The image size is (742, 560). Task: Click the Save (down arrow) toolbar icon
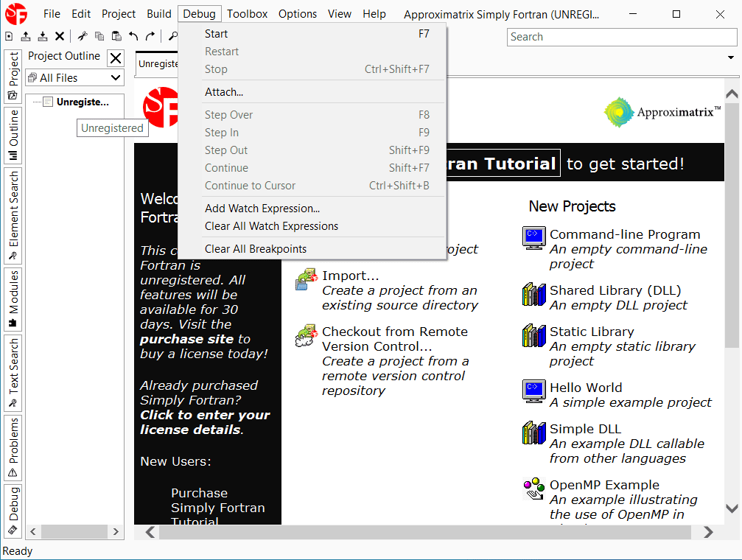coord(43,36)
